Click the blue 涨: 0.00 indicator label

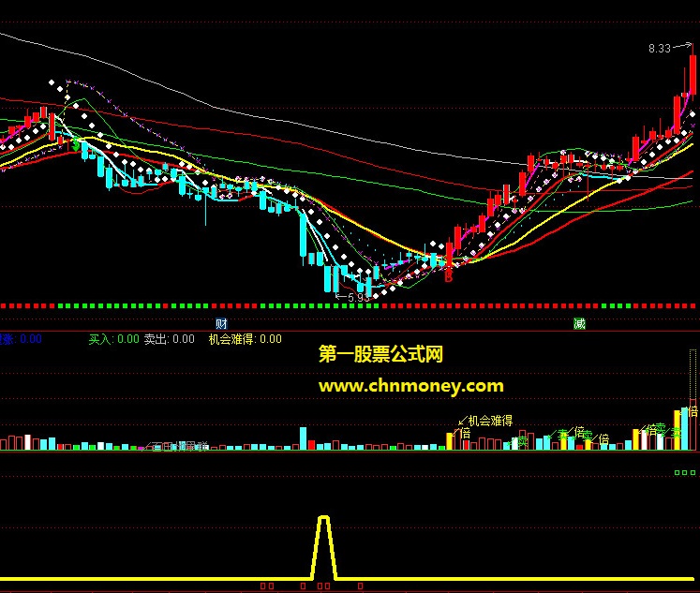[21, 339]
